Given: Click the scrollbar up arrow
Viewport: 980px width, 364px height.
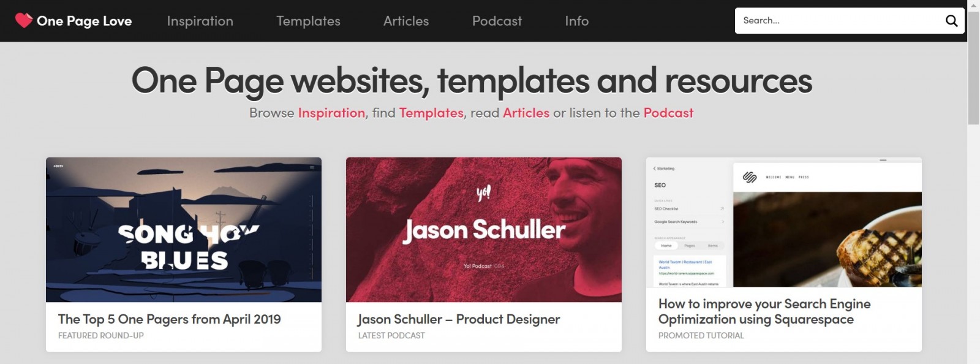Looking at the screenshot, I should point(973,6).
